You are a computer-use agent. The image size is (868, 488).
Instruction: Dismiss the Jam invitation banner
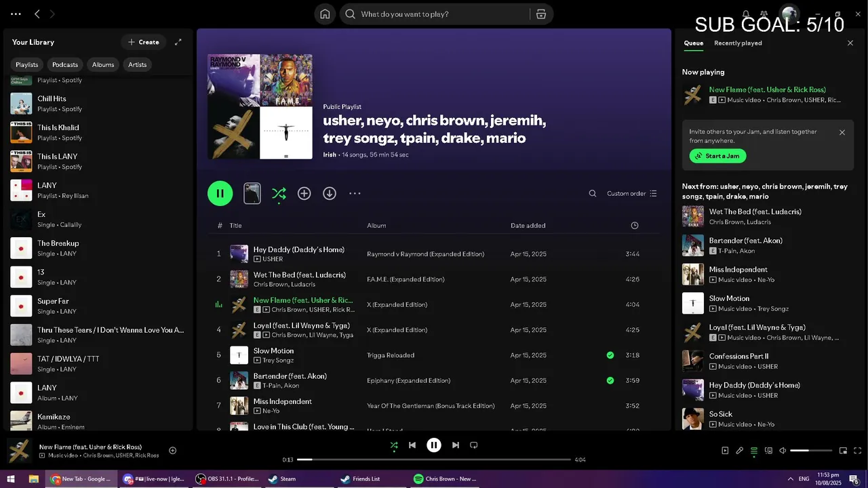click(x=842, y=132)
